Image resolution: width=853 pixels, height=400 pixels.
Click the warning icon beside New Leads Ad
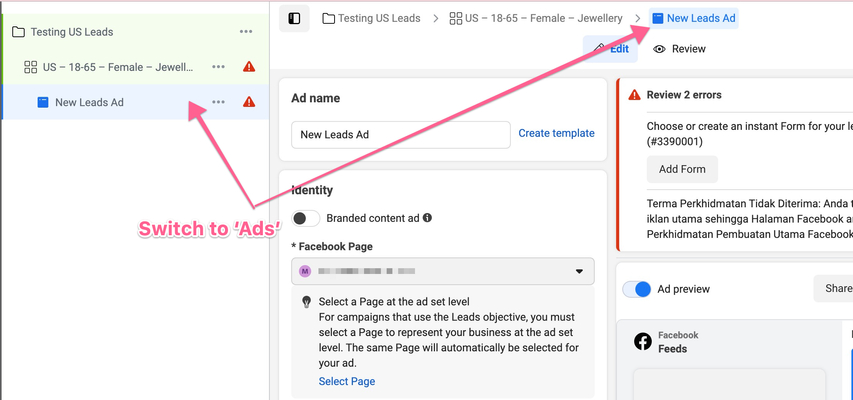pos(249,102)
